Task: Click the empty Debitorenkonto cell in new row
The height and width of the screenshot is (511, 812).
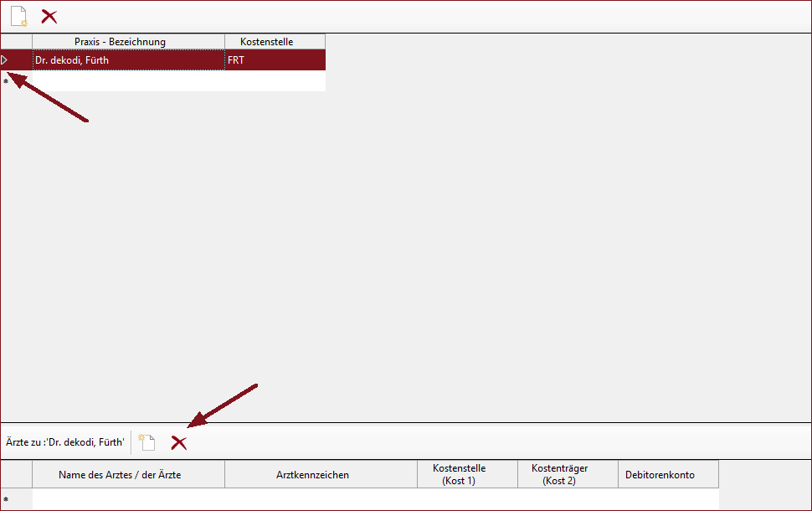Action: [x=669, y=498]
